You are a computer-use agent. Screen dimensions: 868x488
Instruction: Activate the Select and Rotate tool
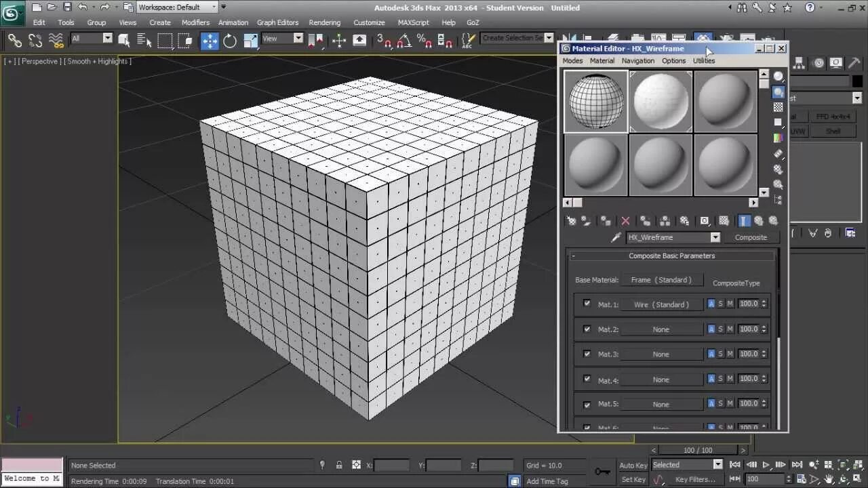pos(230,41)
